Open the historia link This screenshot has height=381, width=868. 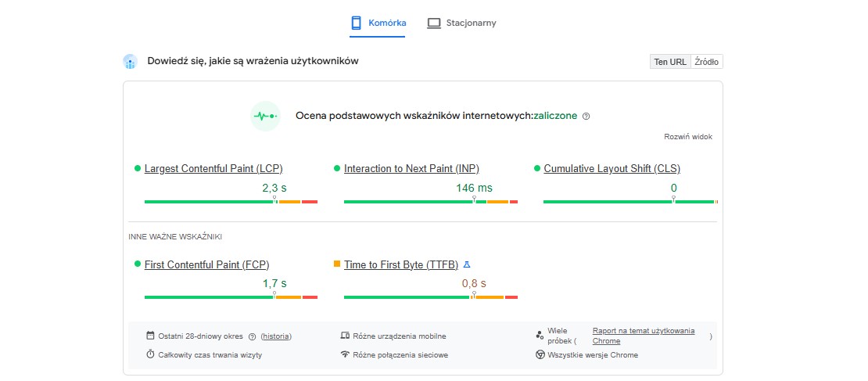[x=276, y=336]
